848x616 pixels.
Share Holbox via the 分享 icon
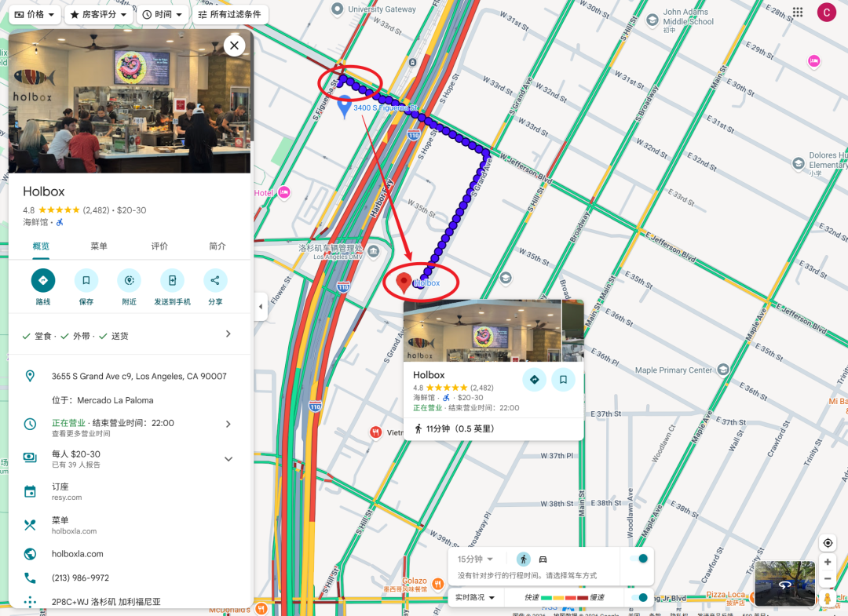(215, 280)
